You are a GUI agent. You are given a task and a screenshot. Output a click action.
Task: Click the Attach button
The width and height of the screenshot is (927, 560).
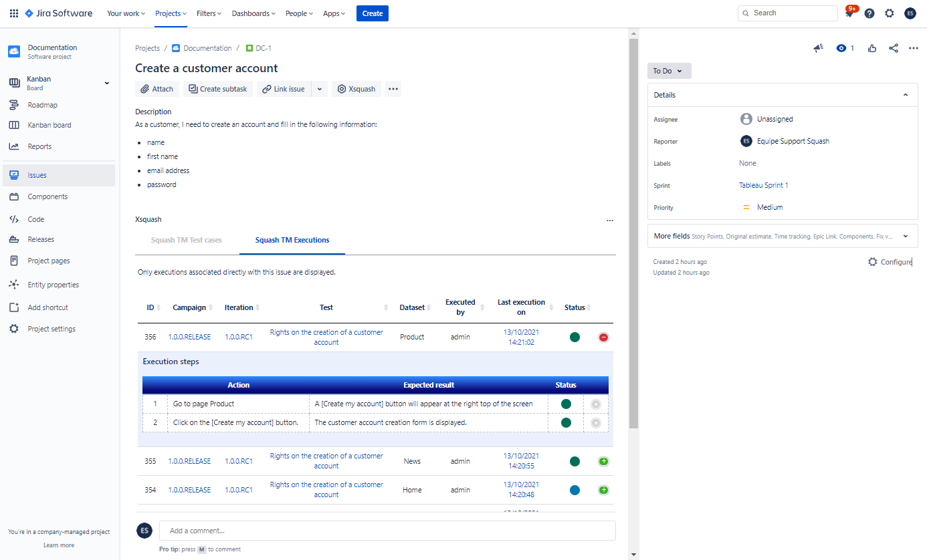(157, 89)
